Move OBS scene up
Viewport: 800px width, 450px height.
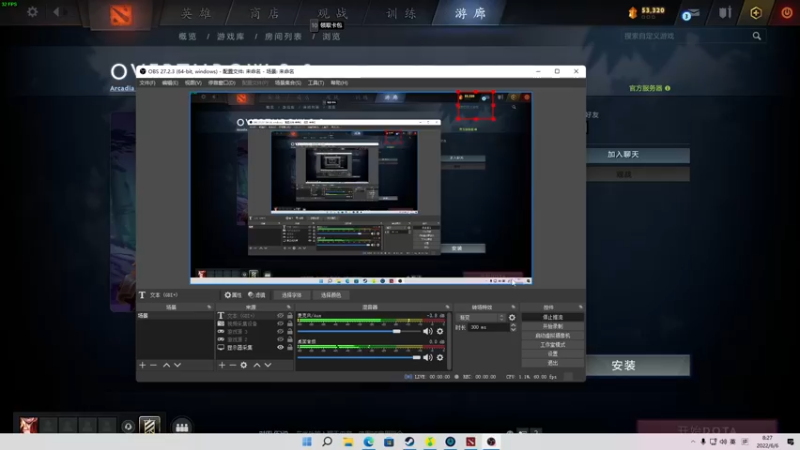click(166, 365)
